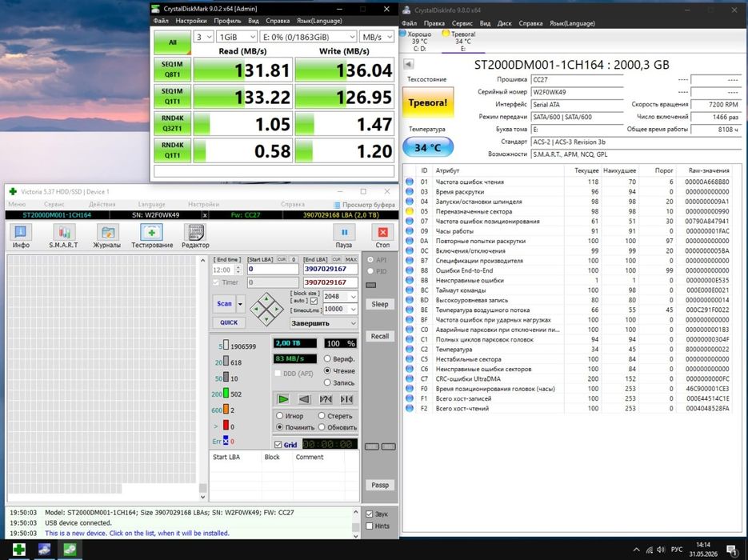Click blue status icon for row 01
Viewport: 748px width, 560px height.
click(410, 182)
